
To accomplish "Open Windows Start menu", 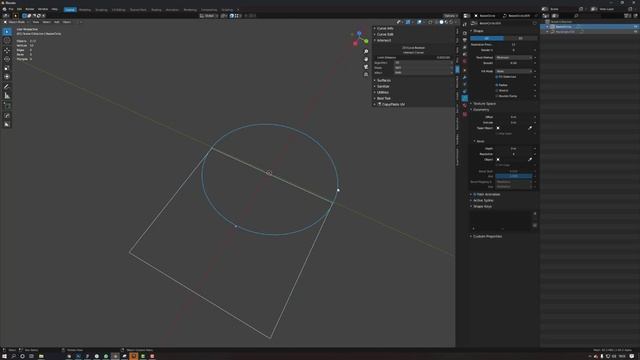I will coord(4,356).
